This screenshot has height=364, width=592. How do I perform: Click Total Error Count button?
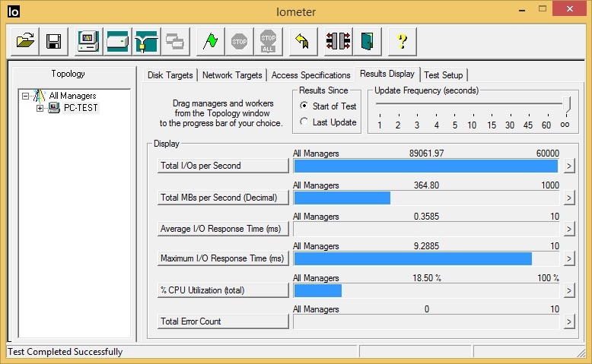click(x=223, y=321)
